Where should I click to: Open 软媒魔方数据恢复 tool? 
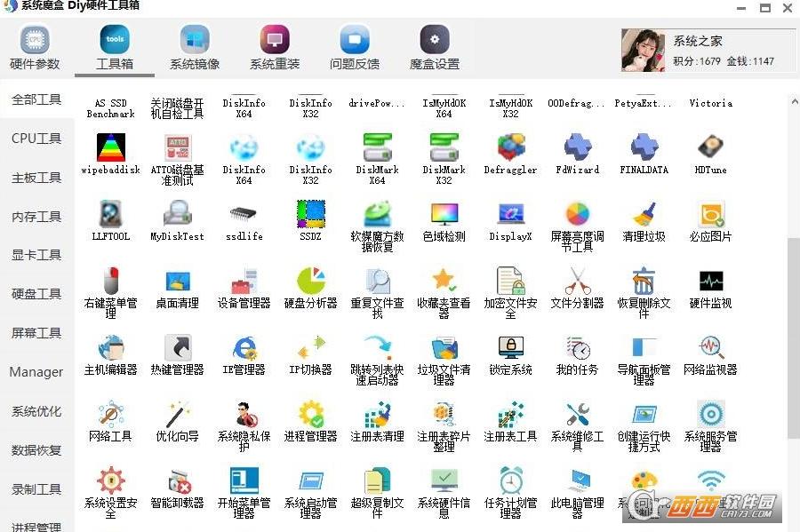377,226
